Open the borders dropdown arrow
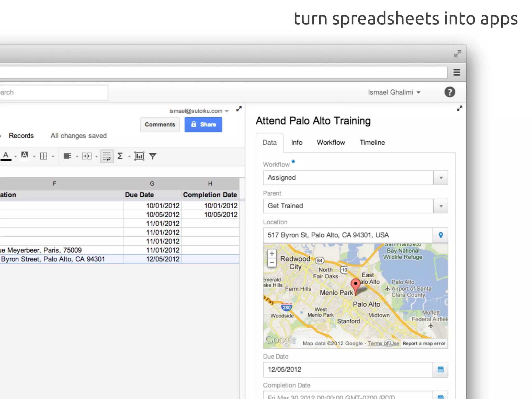532x399 pixels. coord(53,157)
